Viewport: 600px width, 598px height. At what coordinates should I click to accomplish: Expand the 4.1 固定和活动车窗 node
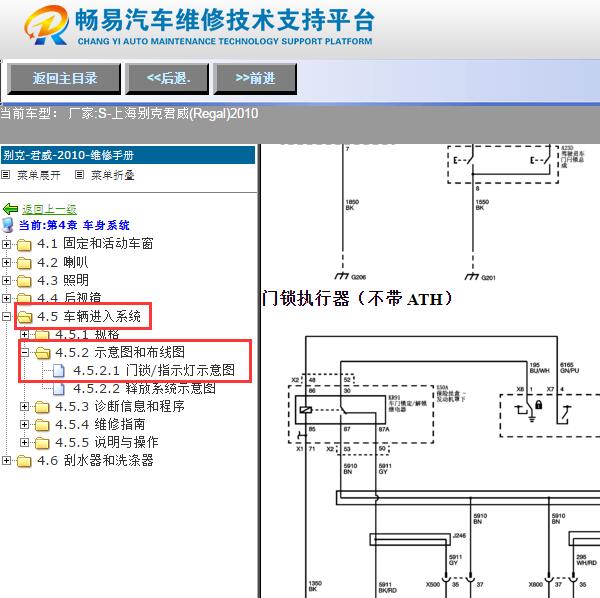[x=6, y=244]
